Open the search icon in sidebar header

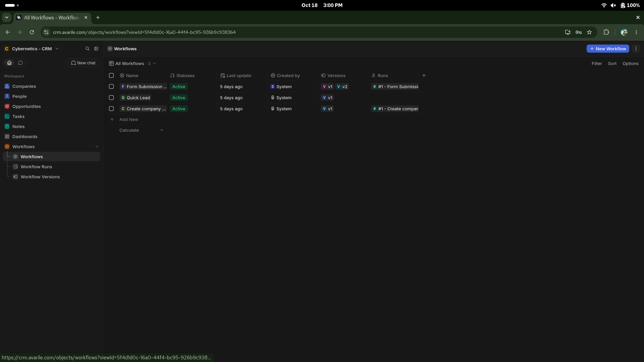coord(88,49)
